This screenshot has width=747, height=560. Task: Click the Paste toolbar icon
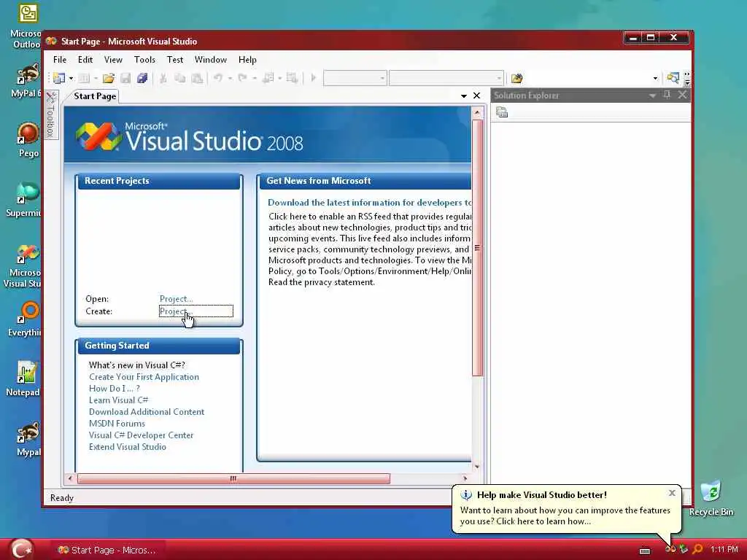click(x=197, y=78)
